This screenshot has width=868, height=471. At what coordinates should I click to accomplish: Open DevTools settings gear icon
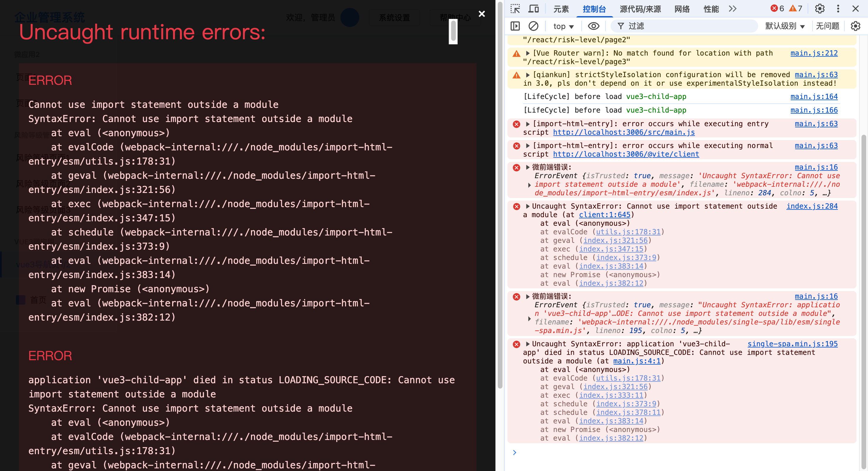[x=820, y=9]
